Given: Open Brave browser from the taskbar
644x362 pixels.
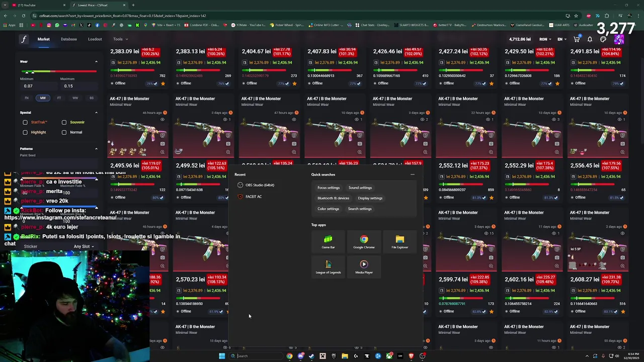Looking at the screenshot, I should point(411,356).
